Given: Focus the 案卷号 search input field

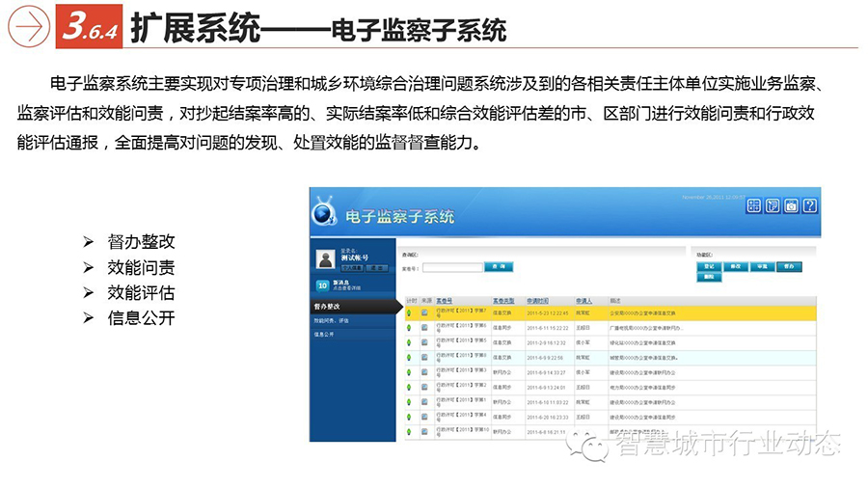Looking at the screenshot, I should click(x=452, y=268).
